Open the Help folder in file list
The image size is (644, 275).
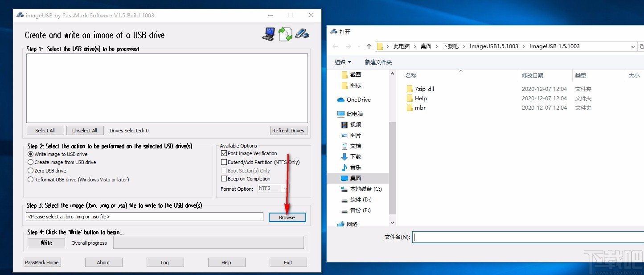[x=420, y=98]
